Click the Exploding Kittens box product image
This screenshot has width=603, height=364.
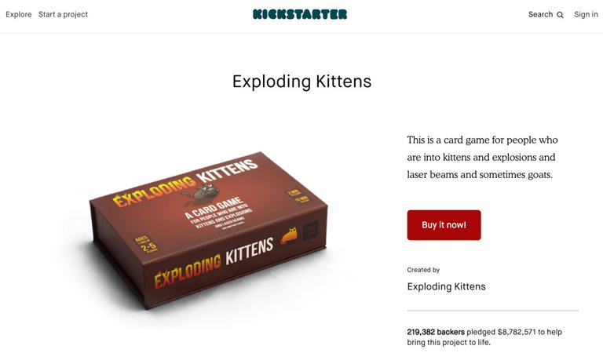point(208,231)
